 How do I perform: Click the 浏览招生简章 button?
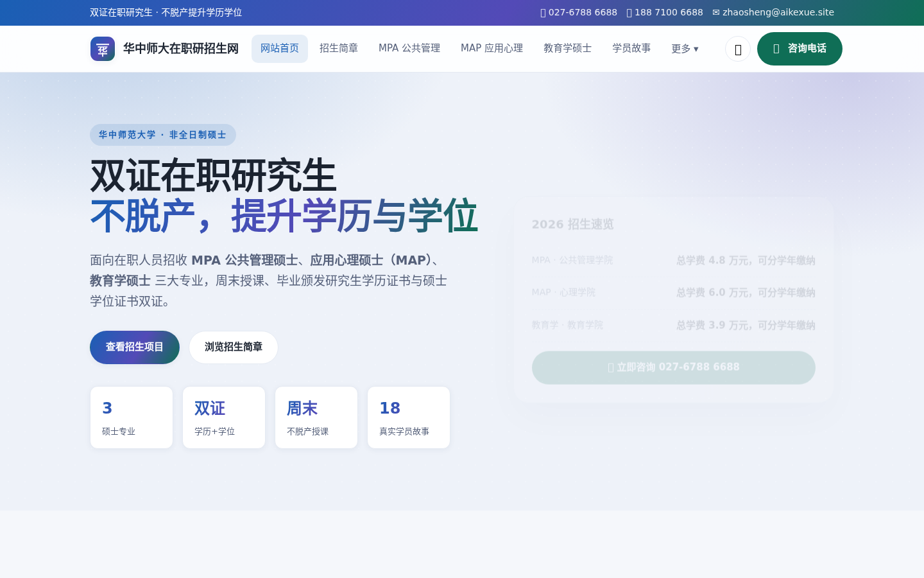[x=234, y=347]
